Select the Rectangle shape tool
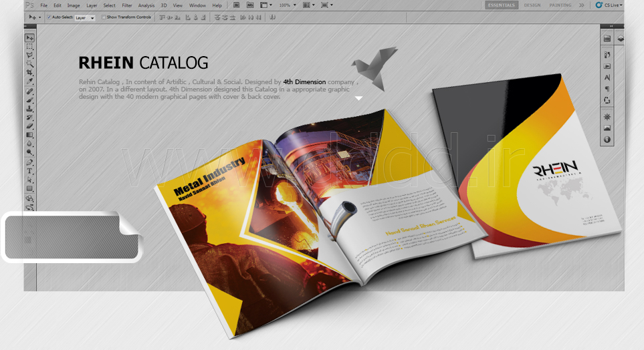The image size is (644, 350). click(x=29, y=189)
